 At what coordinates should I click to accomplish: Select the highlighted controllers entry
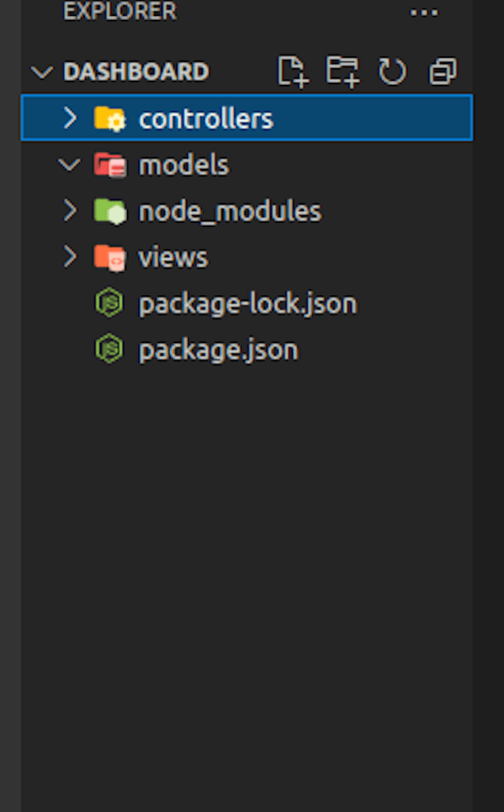coord(205,117)
